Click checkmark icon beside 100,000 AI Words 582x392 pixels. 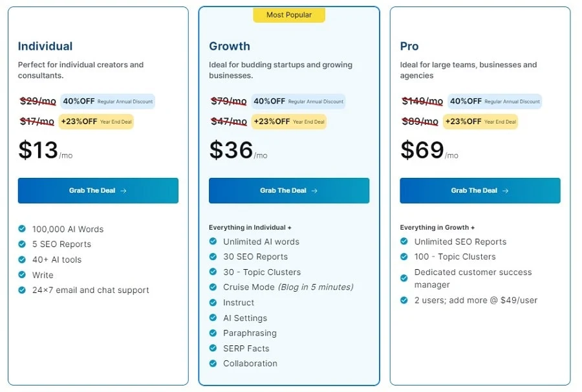22,229
